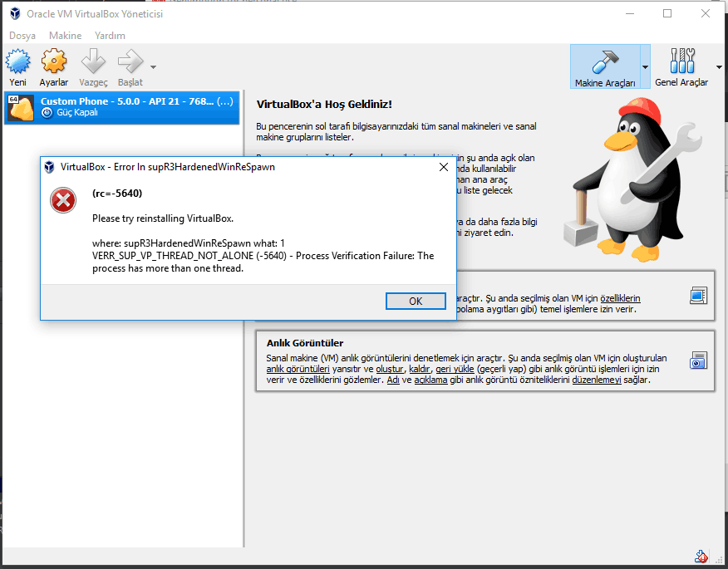
Task: Click the (rc=-5640) error code text
Action: pos(117,194)
